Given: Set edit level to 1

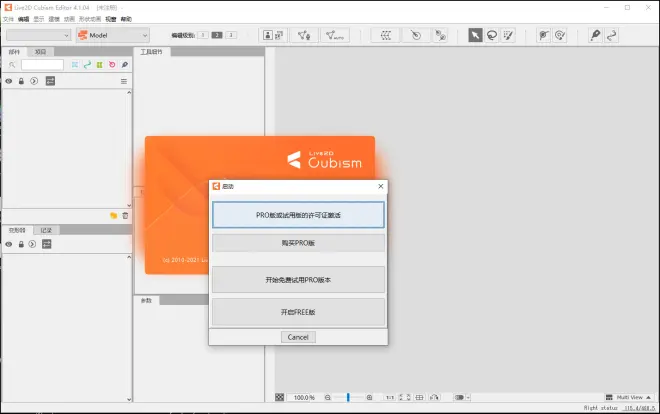Looking at the screenshot, I should point(203,35).
